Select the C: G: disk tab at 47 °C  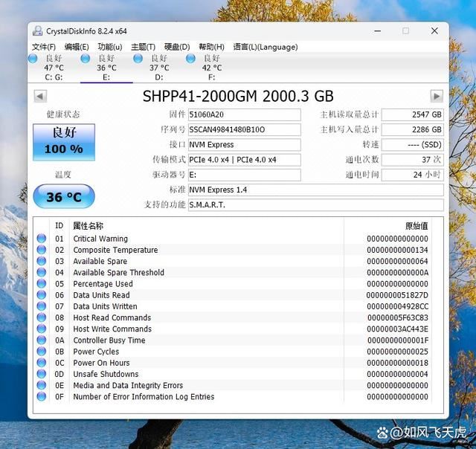53,68
